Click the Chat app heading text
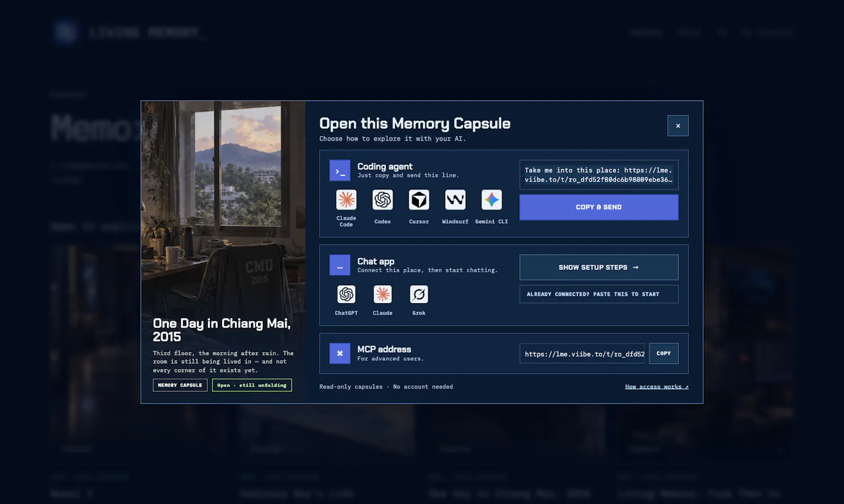 [x=376, y=261]
